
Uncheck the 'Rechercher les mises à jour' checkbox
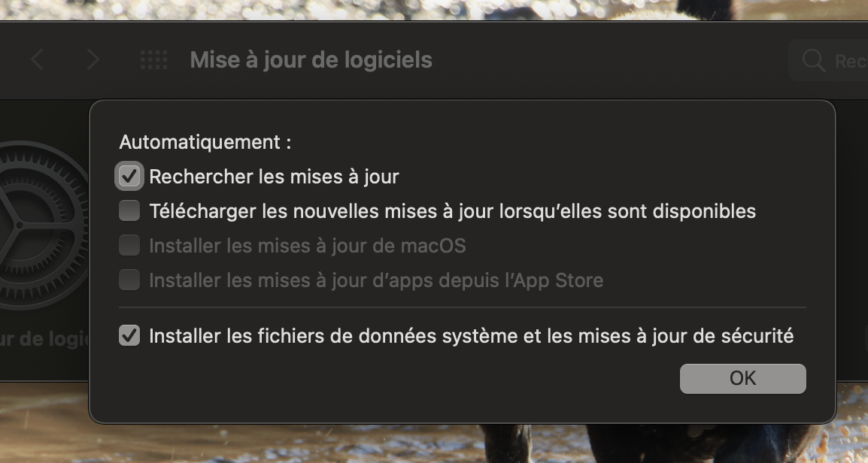(129, 177)
